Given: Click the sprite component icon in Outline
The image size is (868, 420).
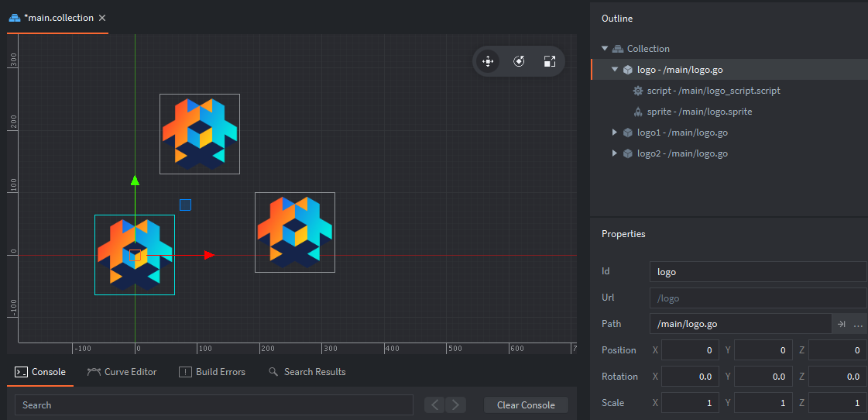Looking at the screenshot, I should pyautogui.click(x=638, y=112).
